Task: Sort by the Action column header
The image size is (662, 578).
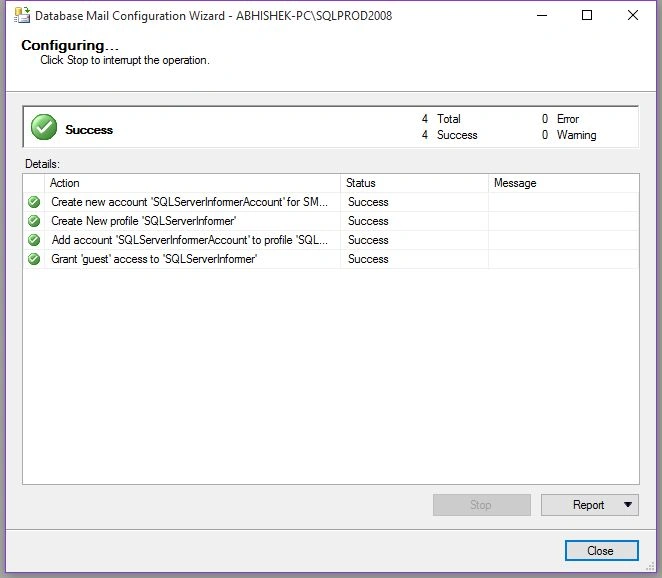Action: coord(192,183)
